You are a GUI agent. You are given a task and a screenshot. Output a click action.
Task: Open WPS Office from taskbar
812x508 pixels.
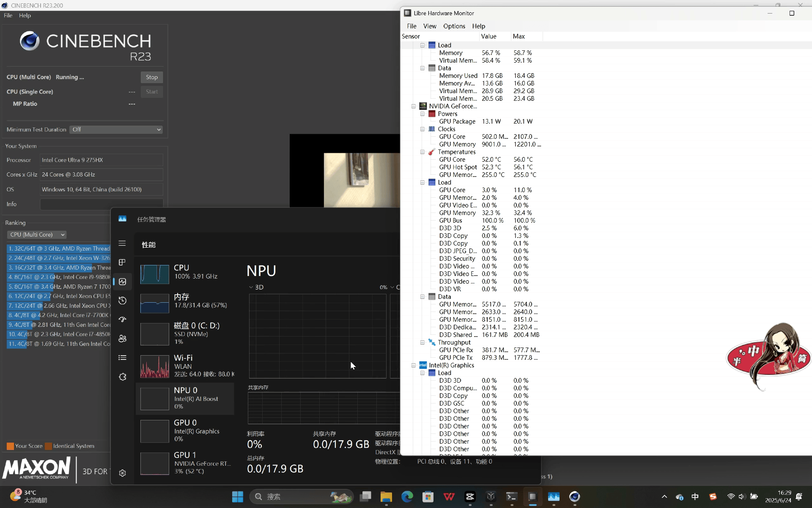click(449, 497)
